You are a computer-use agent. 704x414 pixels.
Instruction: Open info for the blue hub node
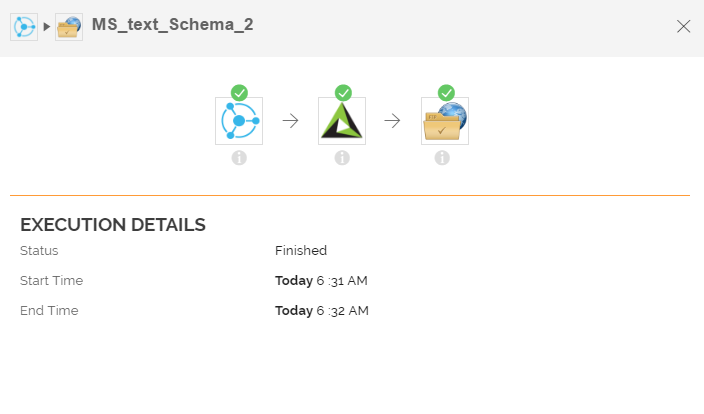tap(239, 158)
